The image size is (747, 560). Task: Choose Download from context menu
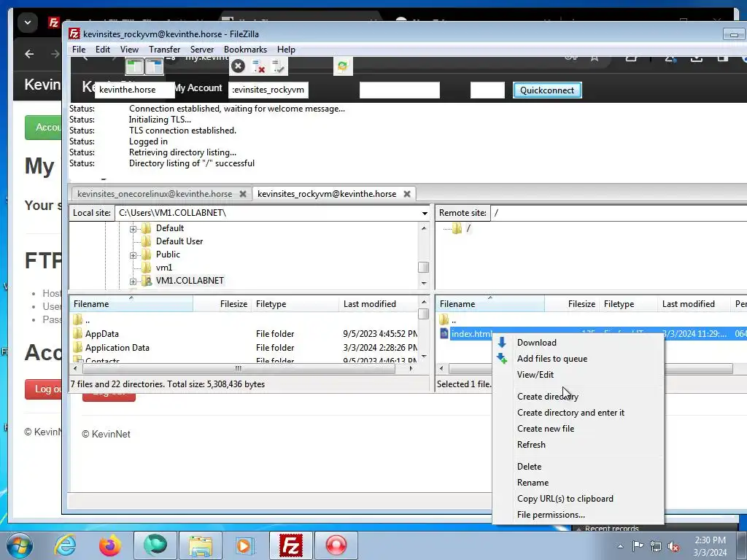[578, 343]
